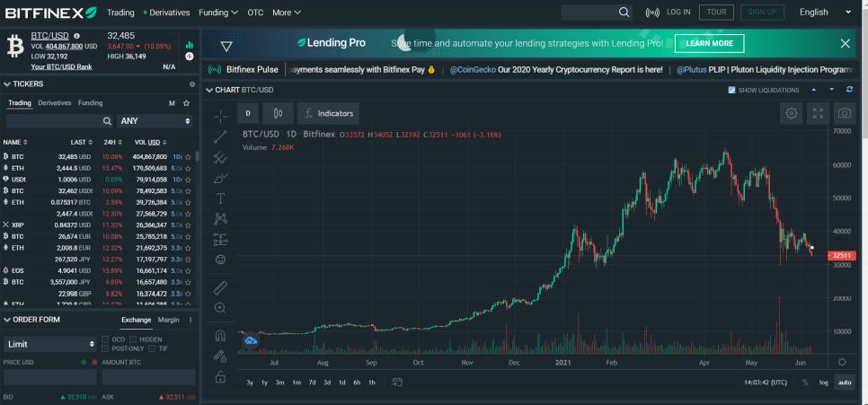
Task: Collapse the Tickers panel
Action: (7, 84)
